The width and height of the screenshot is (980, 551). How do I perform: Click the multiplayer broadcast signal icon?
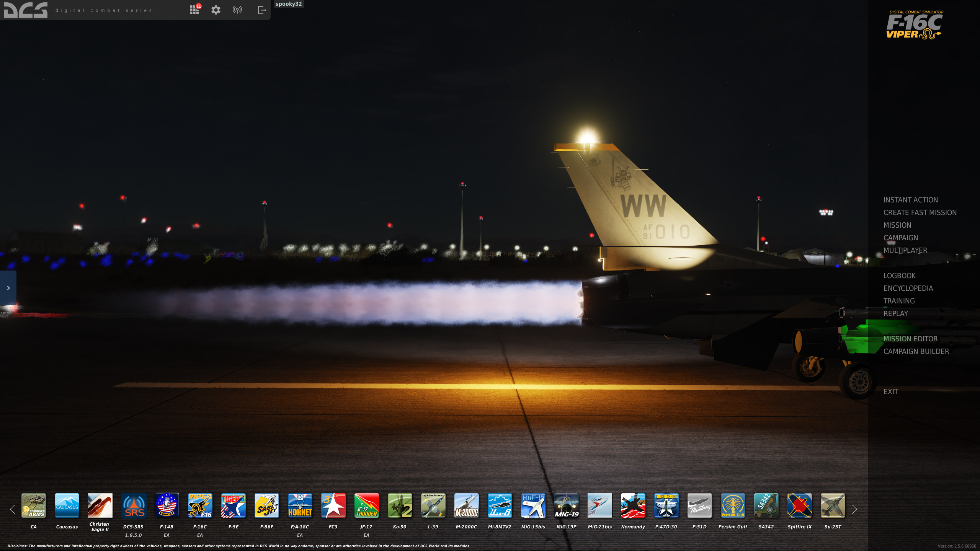[237, 10]
